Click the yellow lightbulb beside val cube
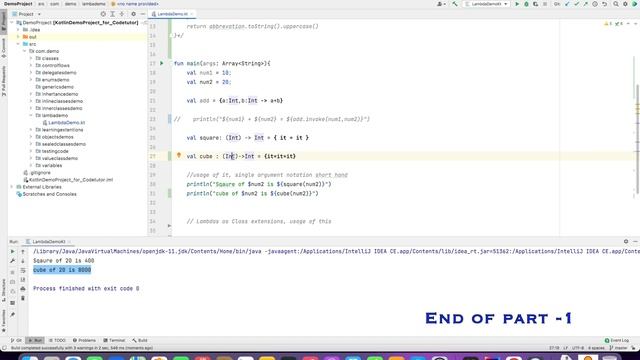The width and height of the screenshot is (640, 360). (178, 155)
